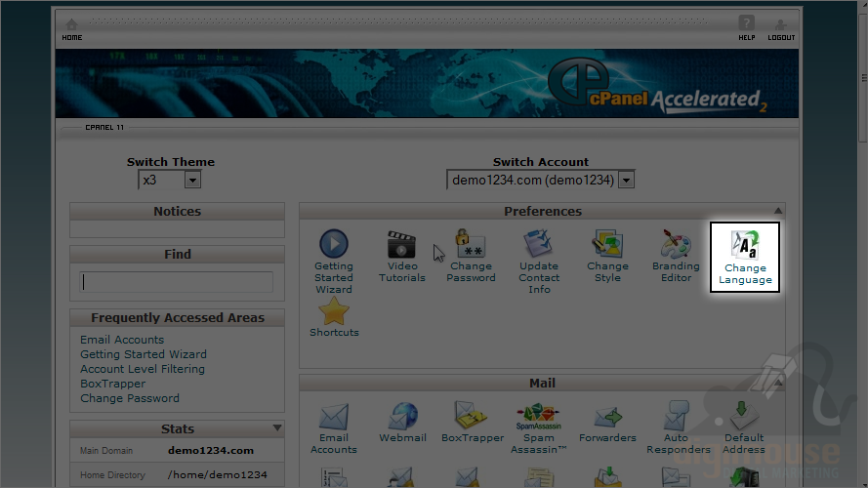This screenshot has height=488, width=868.
Task: Click the demo1234.com main domain value
Action: tap(211, 450)
